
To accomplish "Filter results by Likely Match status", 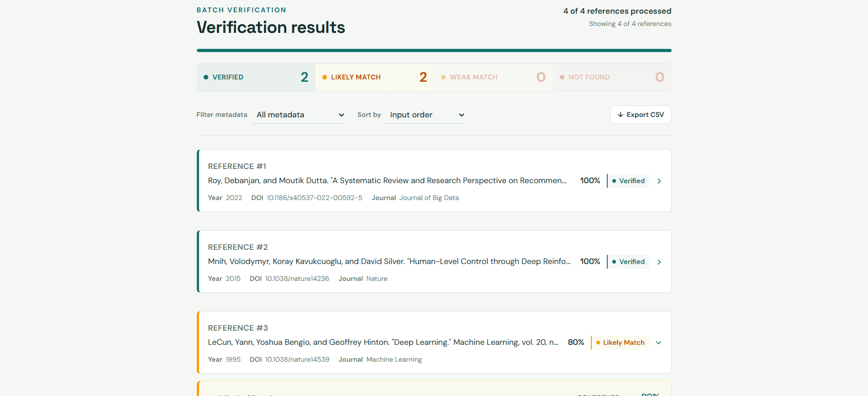I will [374, 77].
